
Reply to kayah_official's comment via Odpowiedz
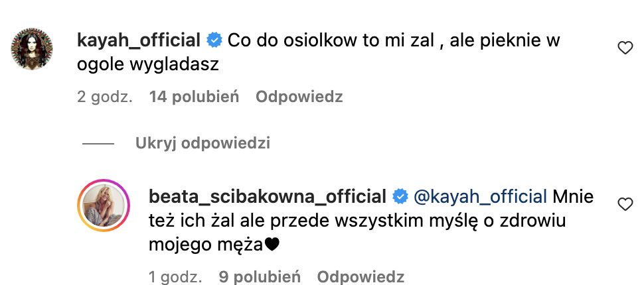[x=299, y=97]
